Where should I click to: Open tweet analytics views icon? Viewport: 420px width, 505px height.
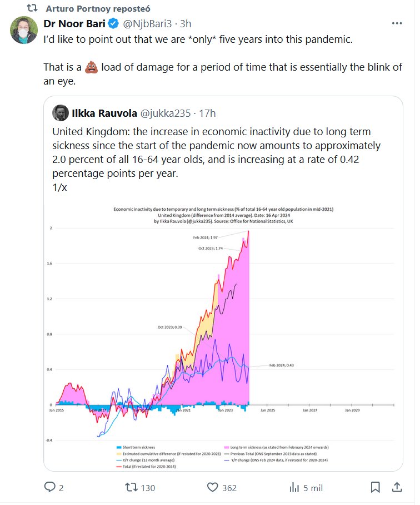point(294,488)
